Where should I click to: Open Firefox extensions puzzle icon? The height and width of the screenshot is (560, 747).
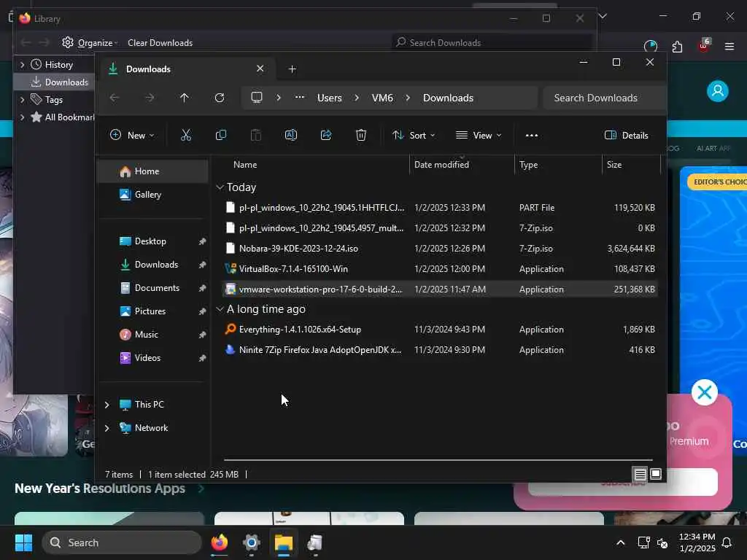pos(677,47)
